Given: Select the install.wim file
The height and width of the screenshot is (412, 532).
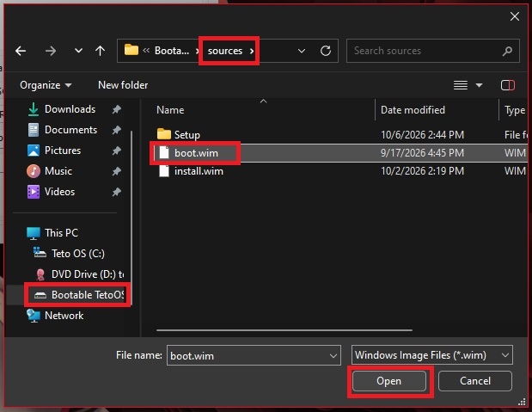Looking at the screenshot, I should click(x=199, y=171).
